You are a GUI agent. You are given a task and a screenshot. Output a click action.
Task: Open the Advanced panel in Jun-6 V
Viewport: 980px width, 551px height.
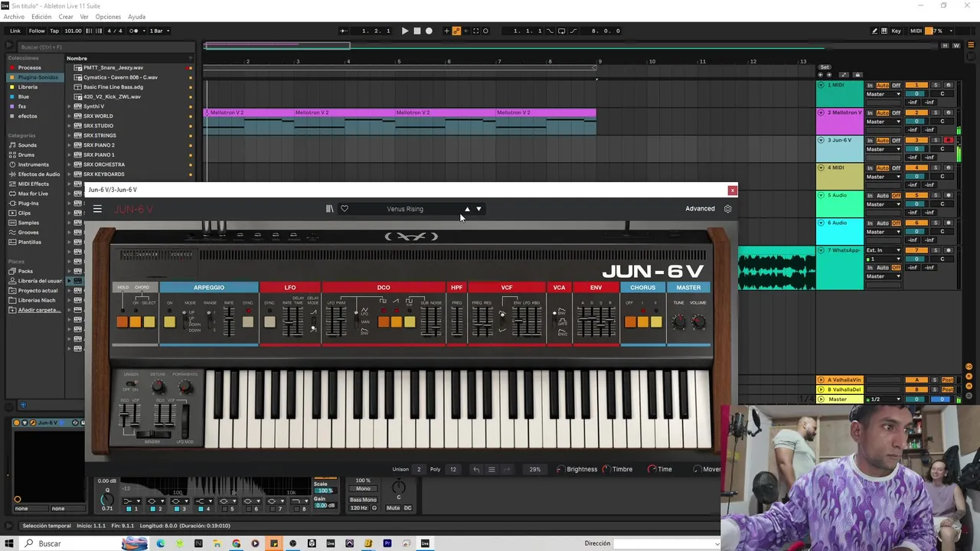(x=700, y=209)
